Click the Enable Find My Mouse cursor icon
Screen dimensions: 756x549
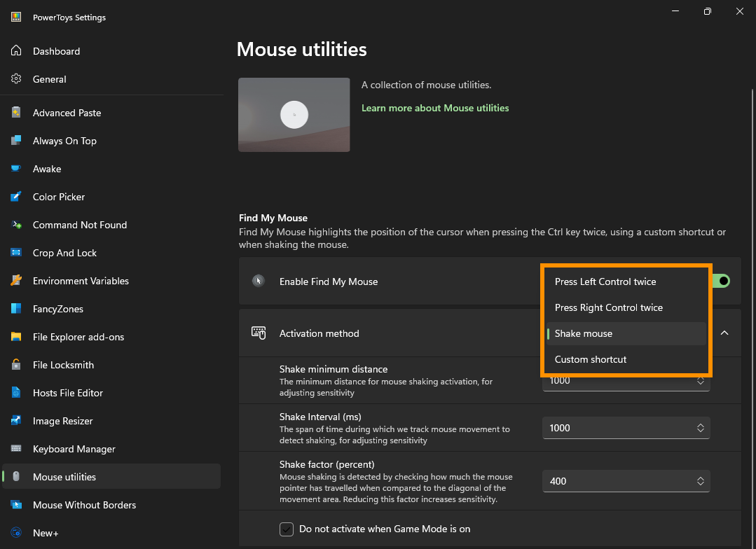click(259, 281)
